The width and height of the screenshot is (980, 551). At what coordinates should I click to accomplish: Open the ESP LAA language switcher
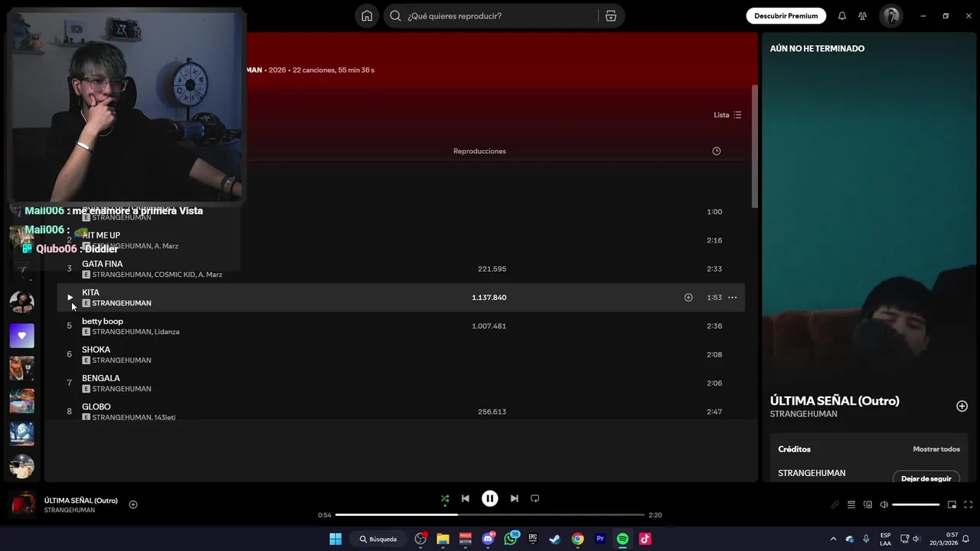[x=885, y=539]
